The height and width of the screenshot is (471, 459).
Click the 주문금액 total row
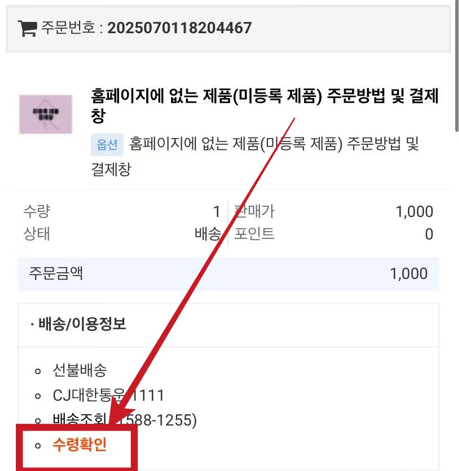[x=228, y=274]
